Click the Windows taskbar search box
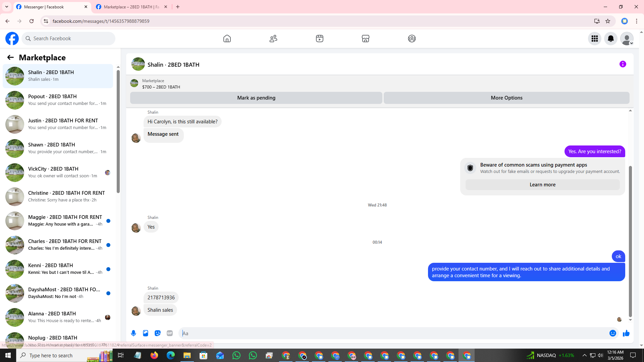The image size is (644, 362). pos(64,355)
